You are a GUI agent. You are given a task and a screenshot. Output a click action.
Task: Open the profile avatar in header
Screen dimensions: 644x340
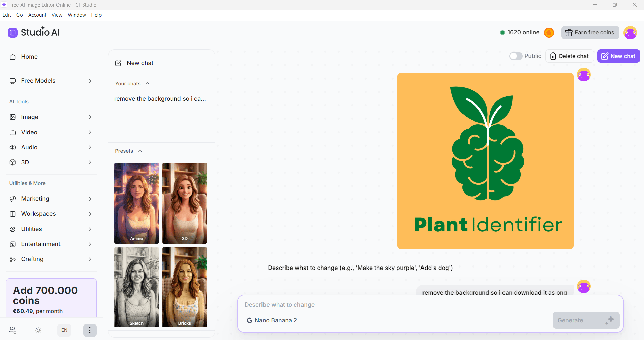(x=630, y=33)
